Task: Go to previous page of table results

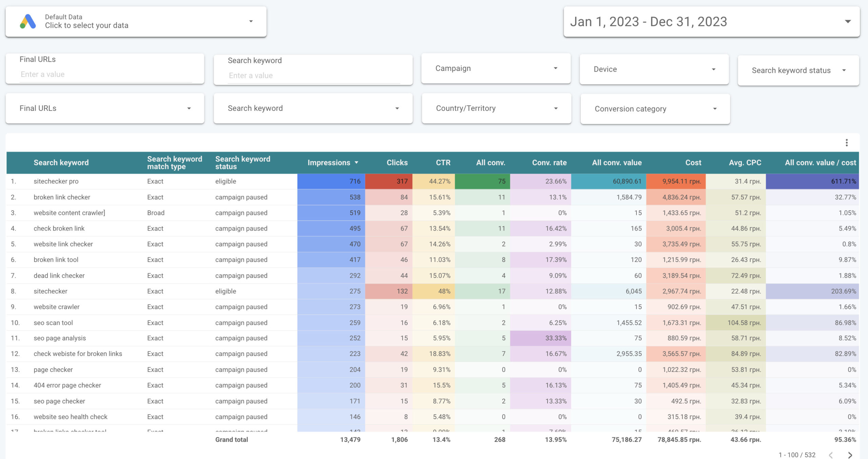Action: pyautogui.click(x=831, y=455)
